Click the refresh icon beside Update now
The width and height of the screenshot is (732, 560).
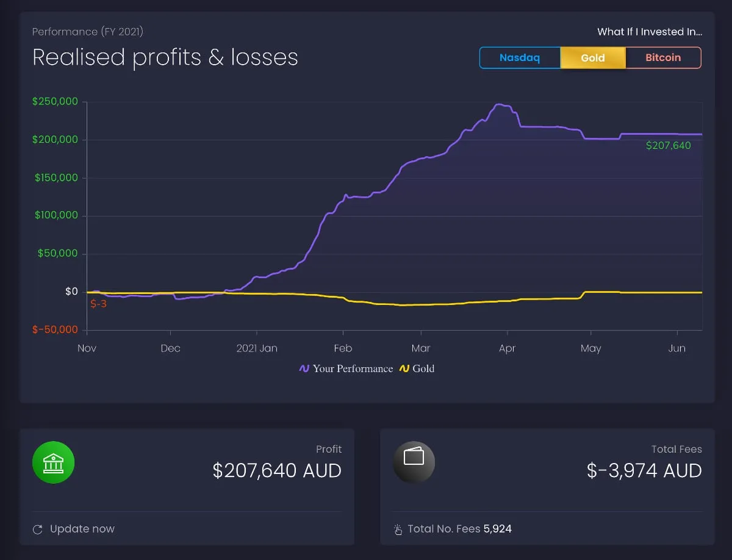(x=38, y=529)
